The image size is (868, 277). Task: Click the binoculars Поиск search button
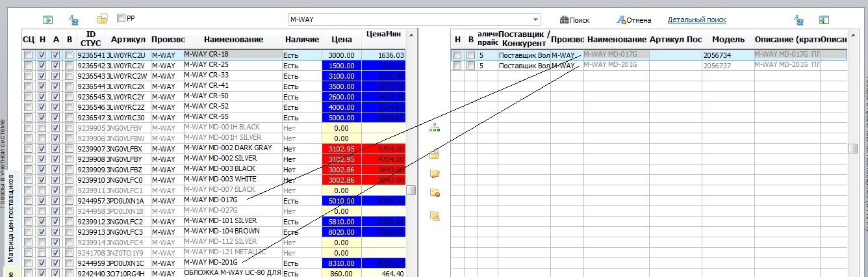point(575,20)
